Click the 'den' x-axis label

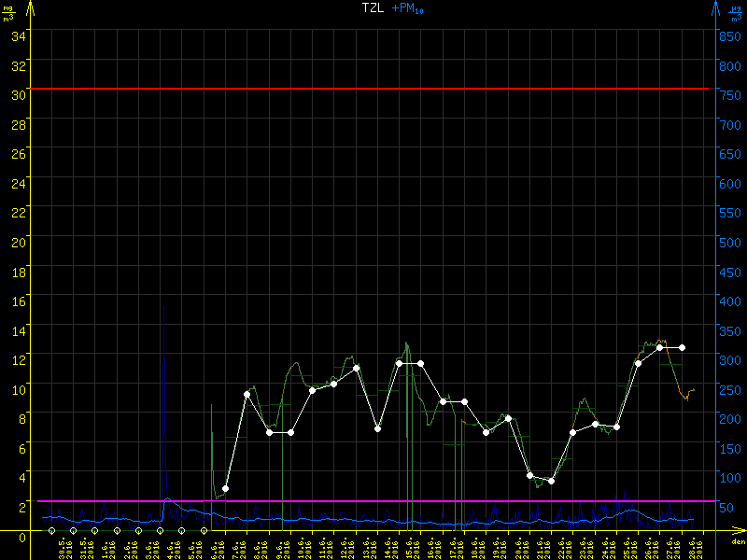738,542
